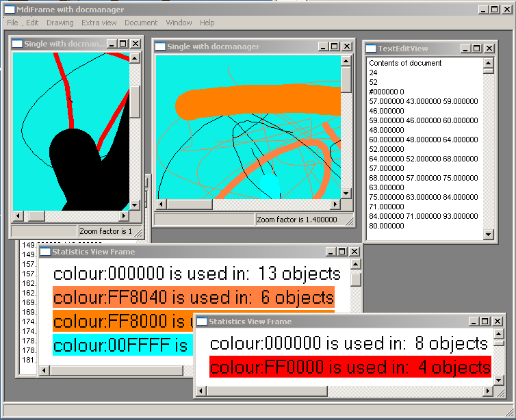Select the red colour:FF0000 statistics row
This screenshot has height=420, width=516.
[x=350, y=367]
